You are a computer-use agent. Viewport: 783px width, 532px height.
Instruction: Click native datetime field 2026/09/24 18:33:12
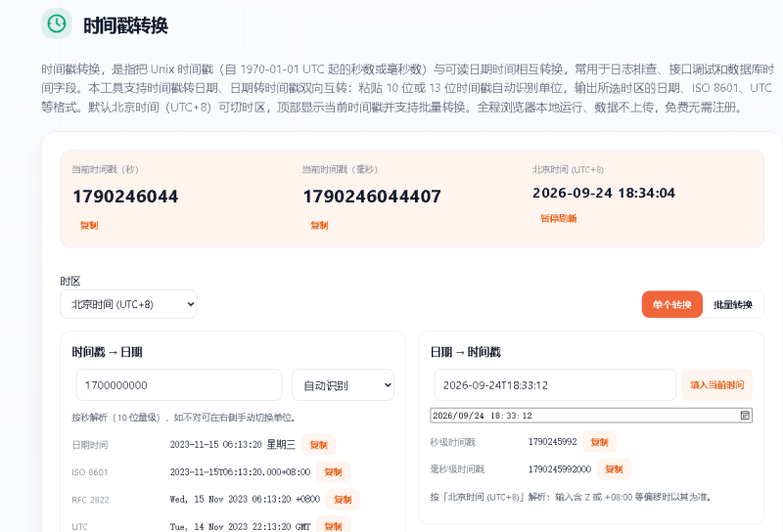591,416
